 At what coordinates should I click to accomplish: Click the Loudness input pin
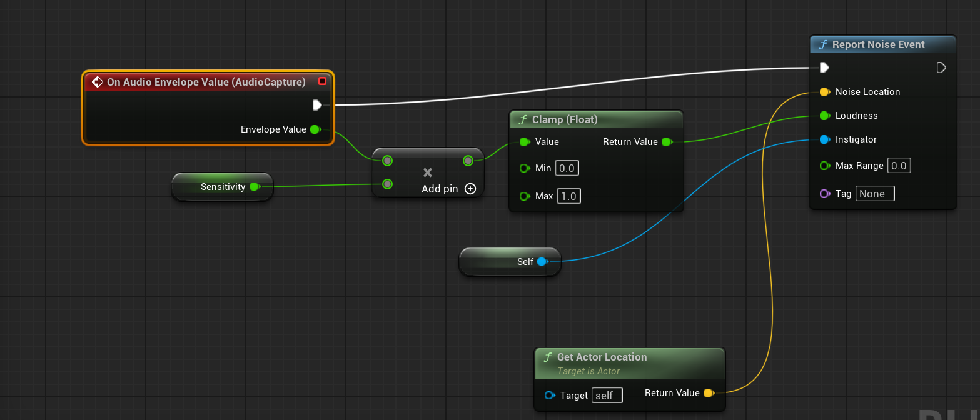click(x=824, y=116)
